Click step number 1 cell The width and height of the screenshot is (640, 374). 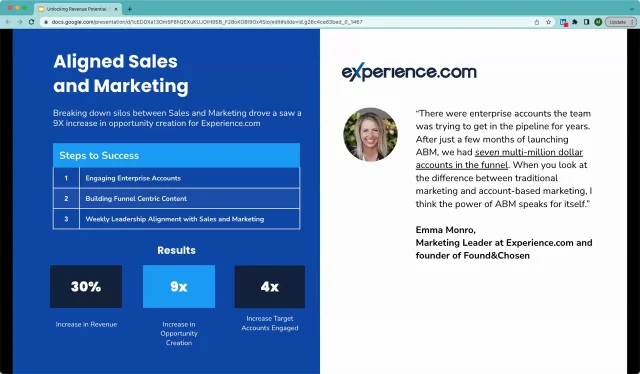point(66,178)
